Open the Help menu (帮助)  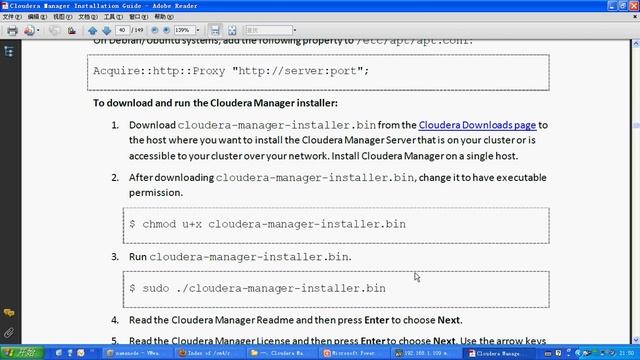coord(164,17)
